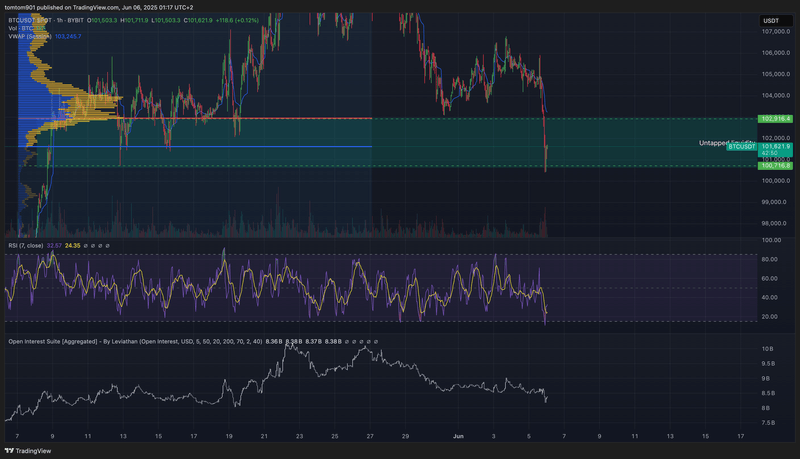Click the date 29 on time axis
Viewport: 800px width, 459px height.
click(405, 437)
